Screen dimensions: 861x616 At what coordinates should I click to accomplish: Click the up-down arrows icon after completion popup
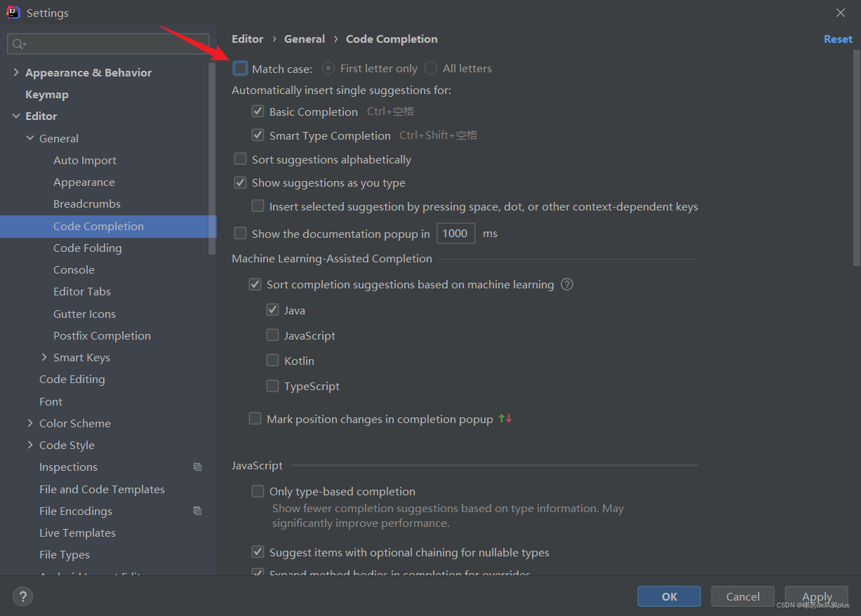[x=505, y=419]
